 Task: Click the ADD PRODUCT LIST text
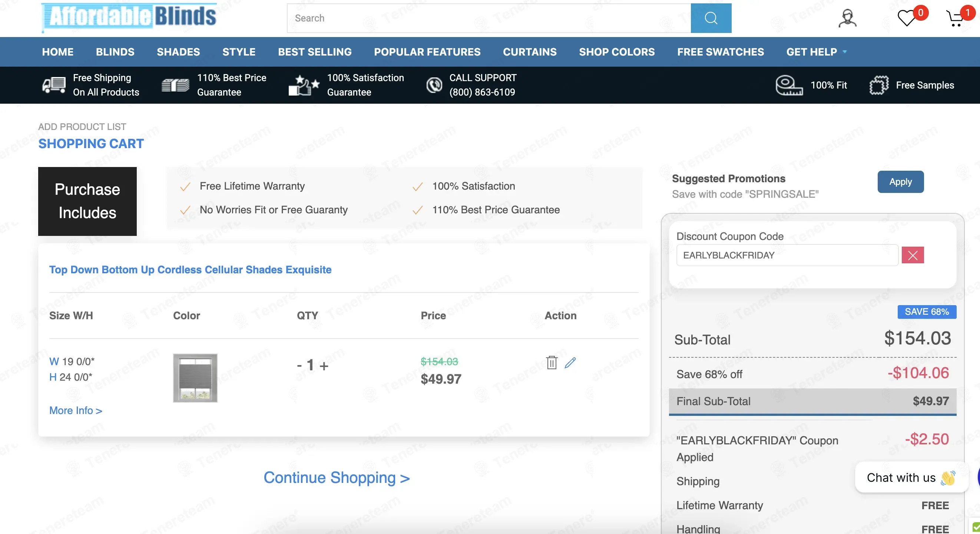pyautogui.click(x=82, y=127)
